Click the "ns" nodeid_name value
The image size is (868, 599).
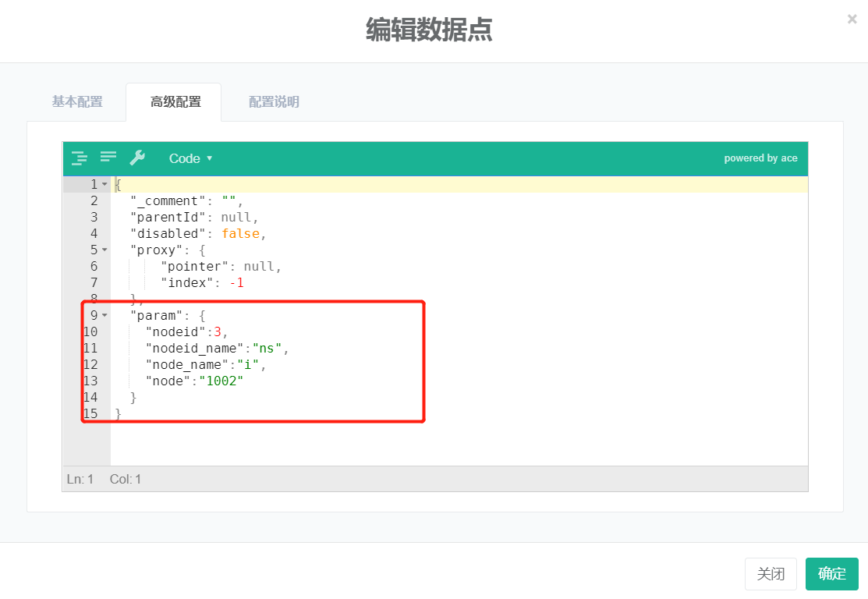pos(270,349)
